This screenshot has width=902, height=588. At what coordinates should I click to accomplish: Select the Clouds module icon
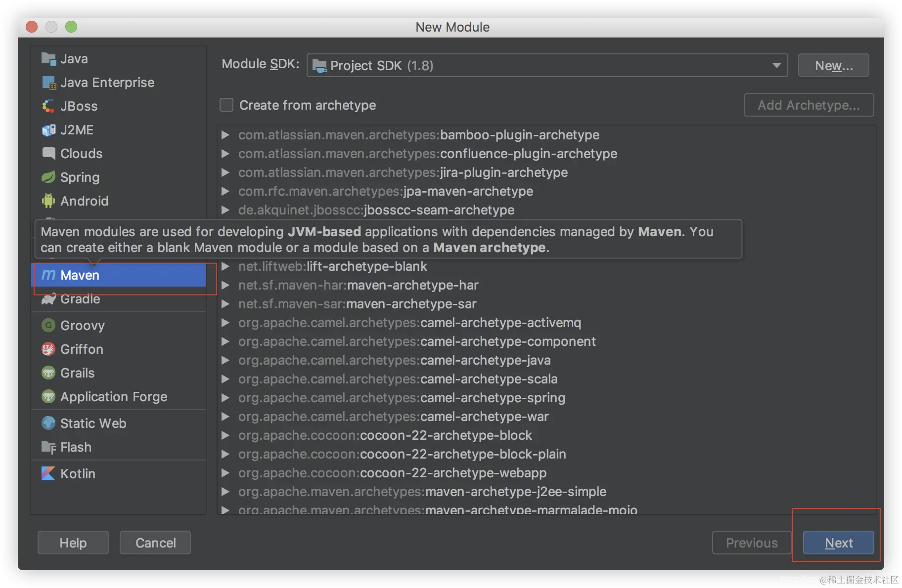pos(48,154)
